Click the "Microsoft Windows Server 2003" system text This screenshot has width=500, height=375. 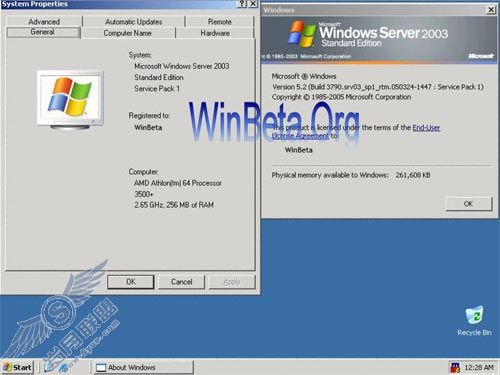click(182, 66)
